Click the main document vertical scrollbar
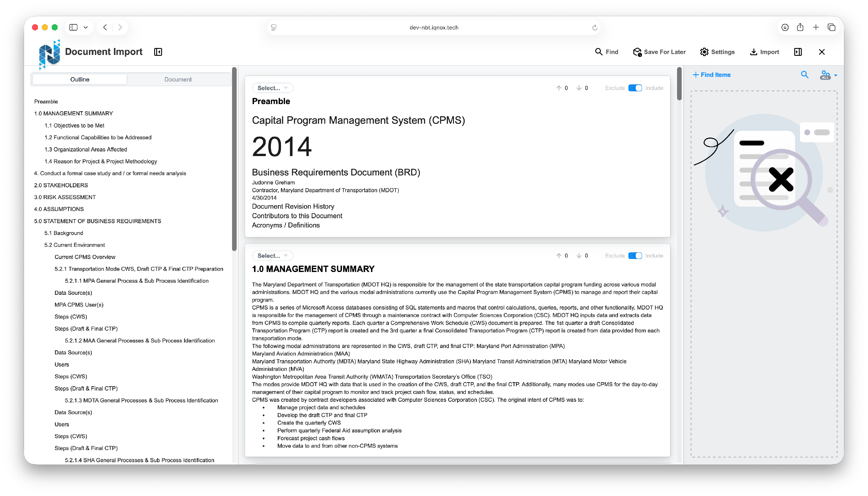Screen dimensions: 868x496 click(679, 84)
